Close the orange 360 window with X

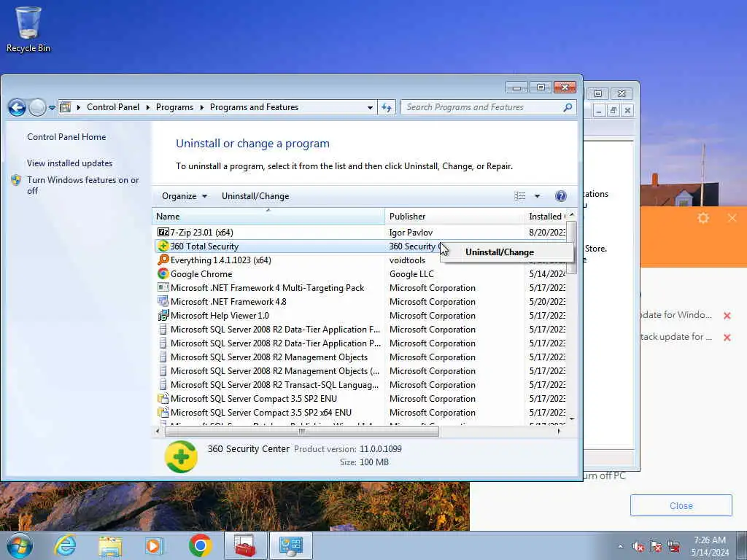coord(732,218)
